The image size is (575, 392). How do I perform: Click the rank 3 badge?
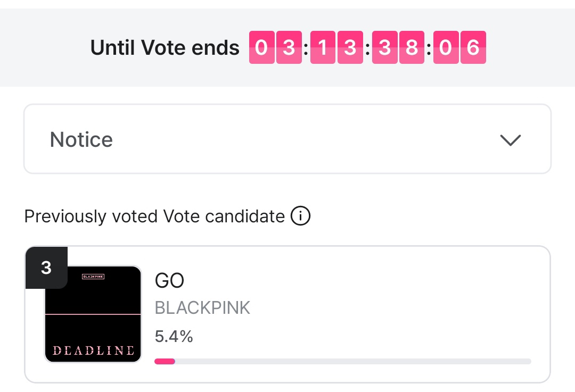[x=46, y=268]
